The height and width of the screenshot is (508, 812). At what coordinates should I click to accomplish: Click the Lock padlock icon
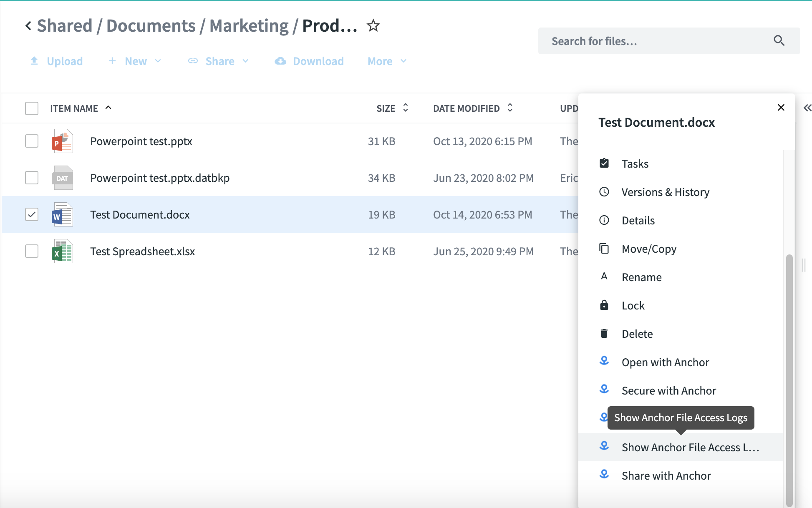(x=604, y=305)
